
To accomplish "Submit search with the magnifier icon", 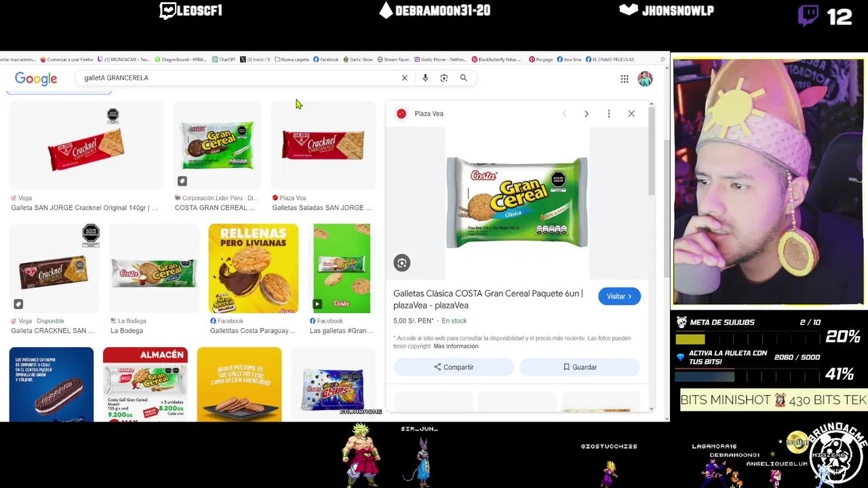I will click(x=464, y=78).
